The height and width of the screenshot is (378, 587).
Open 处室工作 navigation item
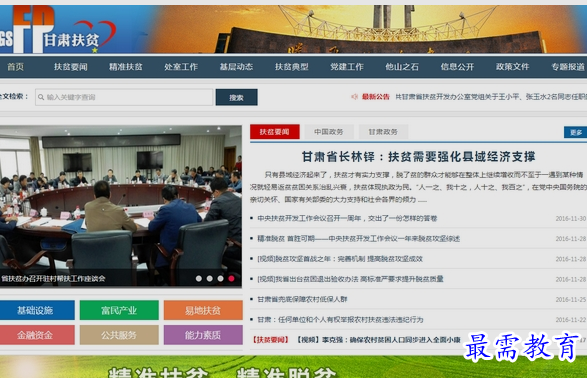tap(181, 67)
